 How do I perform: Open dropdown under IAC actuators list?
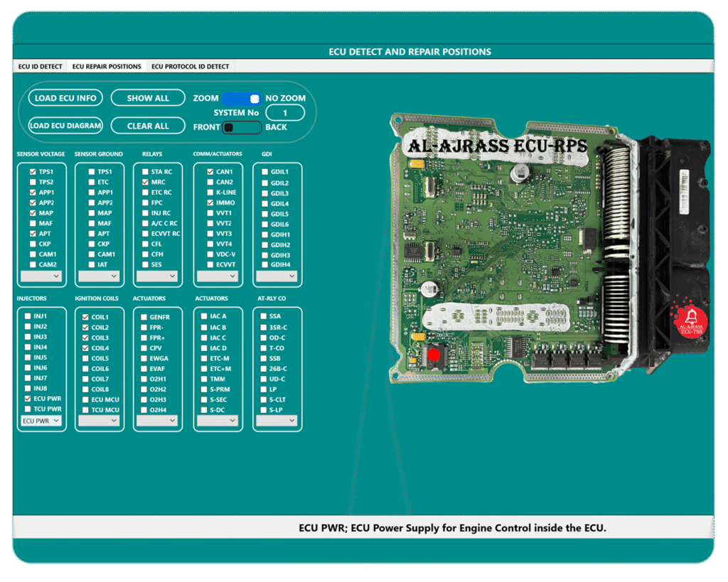click(218, 421)
